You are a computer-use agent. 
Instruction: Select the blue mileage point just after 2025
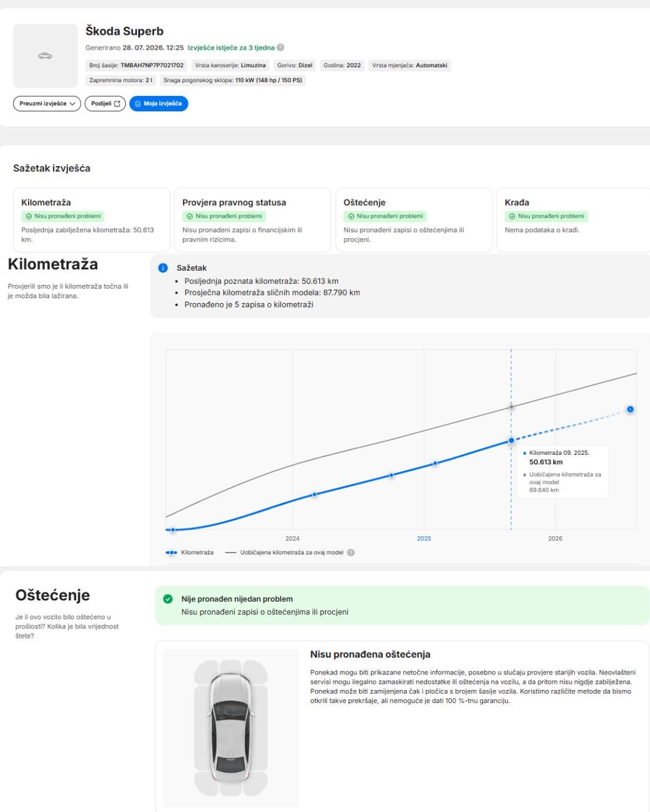(x=435, y=463)
